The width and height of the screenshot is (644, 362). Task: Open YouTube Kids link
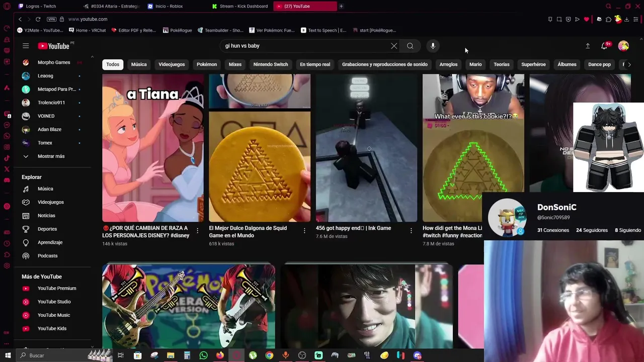53,329
